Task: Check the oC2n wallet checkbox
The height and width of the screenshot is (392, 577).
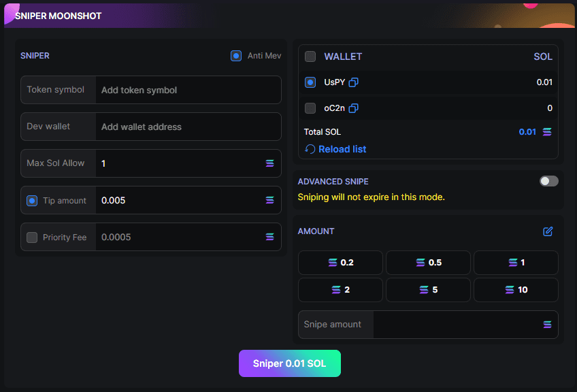Action: click(x=310, y=108)
